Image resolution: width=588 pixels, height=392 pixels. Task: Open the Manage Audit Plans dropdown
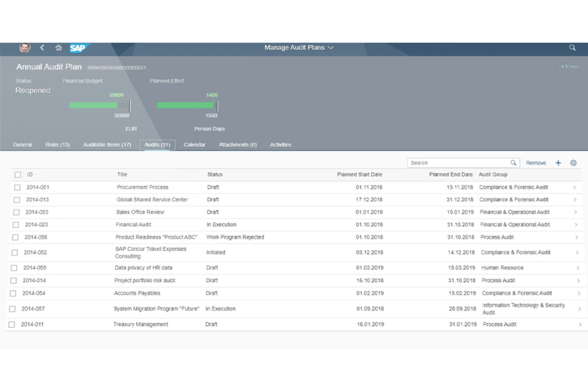331,47
